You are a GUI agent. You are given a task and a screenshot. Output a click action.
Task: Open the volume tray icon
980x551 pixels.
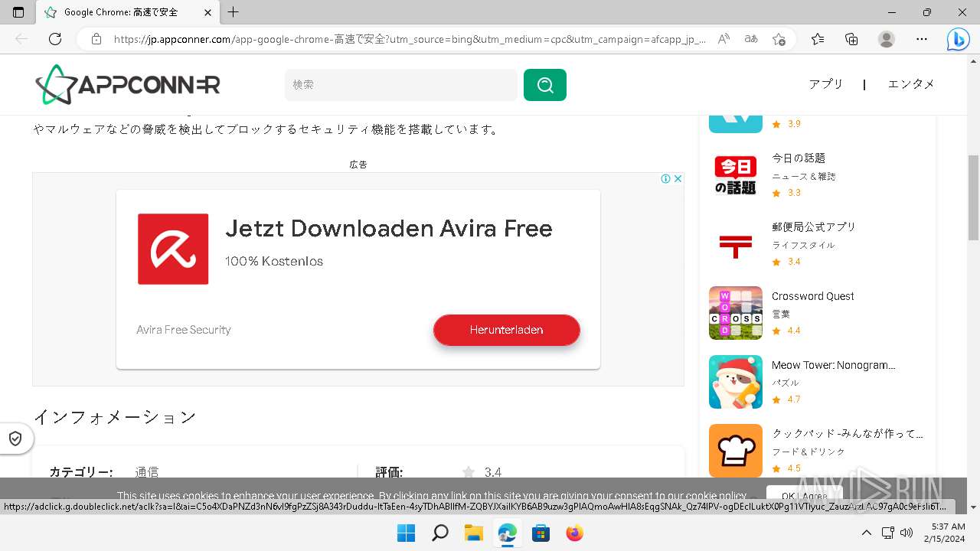pyautogui.click(x=906, y=533)
